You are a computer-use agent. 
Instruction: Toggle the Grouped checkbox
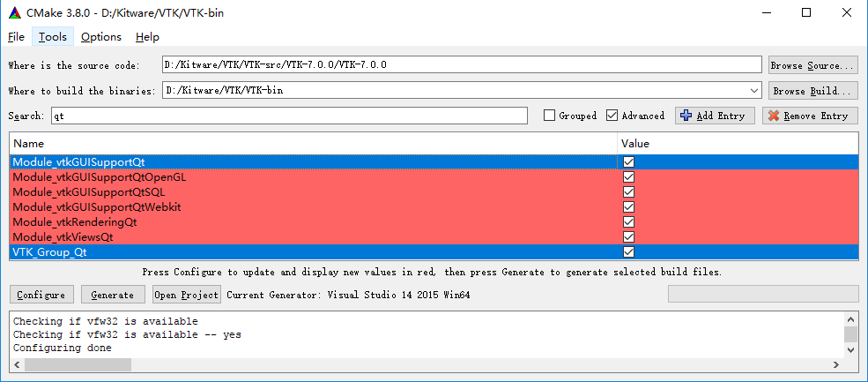click(549, 116)
